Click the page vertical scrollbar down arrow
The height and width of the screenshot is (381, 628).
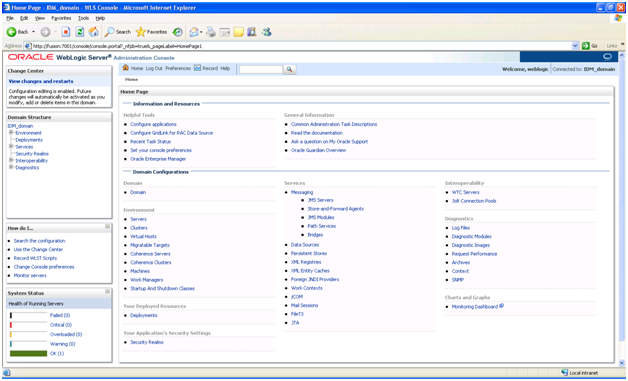coord(622,363)
